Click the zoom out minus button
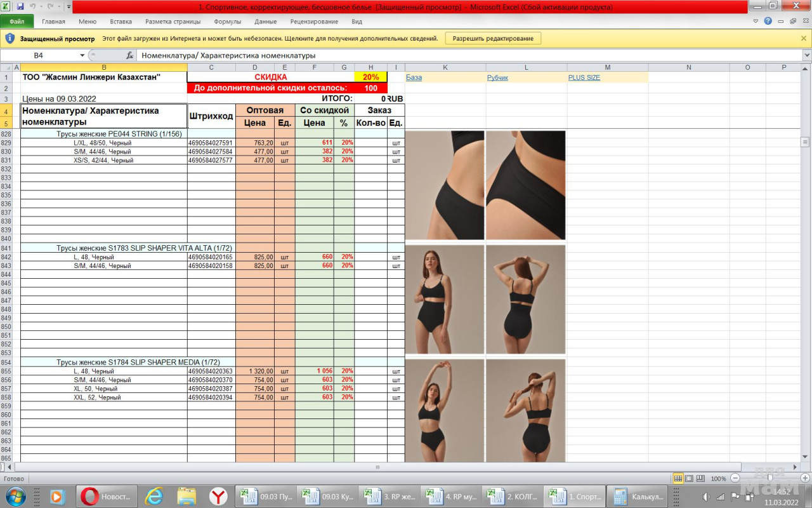The image size is (812, 508). (735, 478)
